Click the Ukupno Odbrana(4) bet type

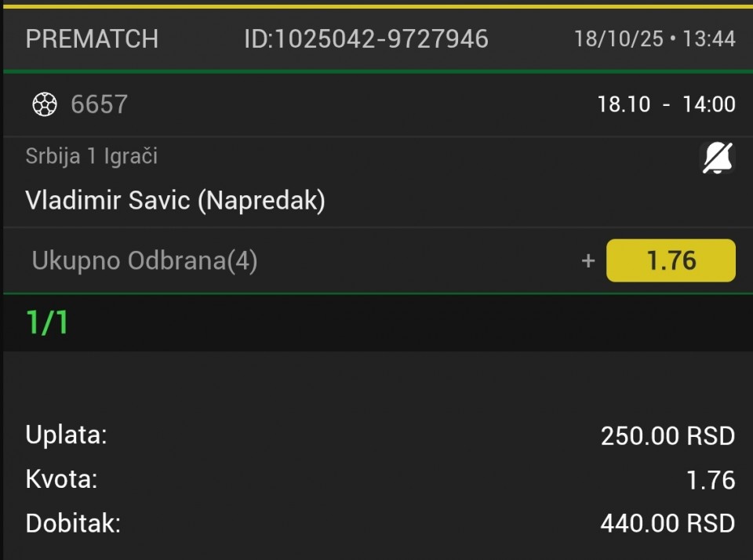pos(144,261)
